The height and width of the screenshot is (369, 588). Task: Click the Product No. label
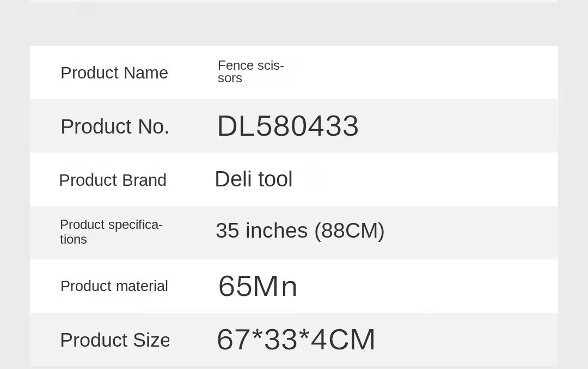click(114, 126)
